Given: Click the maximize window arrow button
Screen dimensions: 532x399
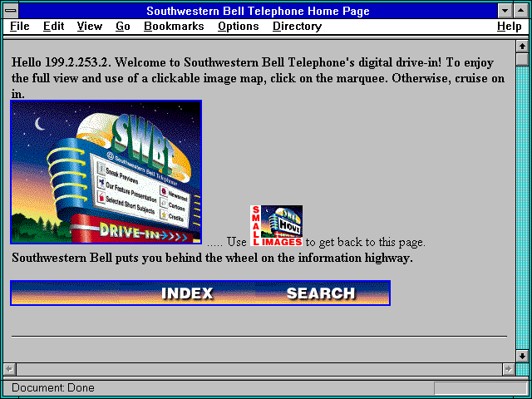Looking at the screenshot, I should click(521, 11).
